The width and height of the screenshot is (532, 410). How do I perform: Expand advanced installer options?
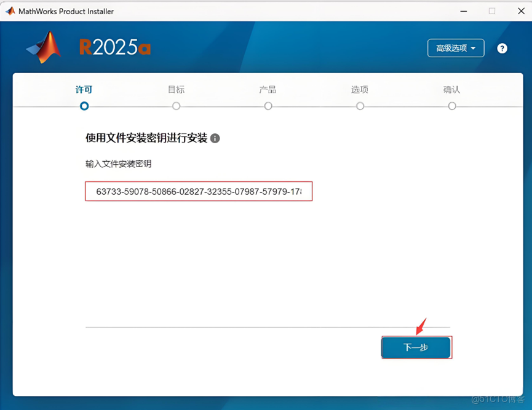456,47
